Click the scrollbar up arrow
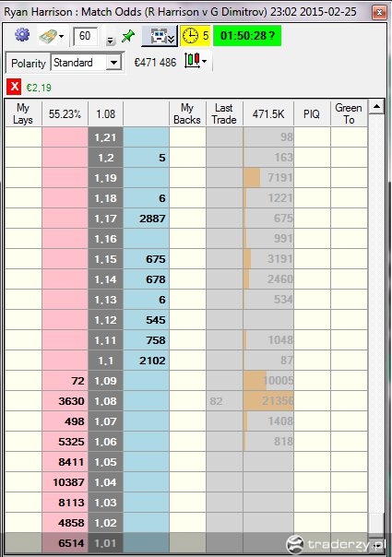 [376, 106]
